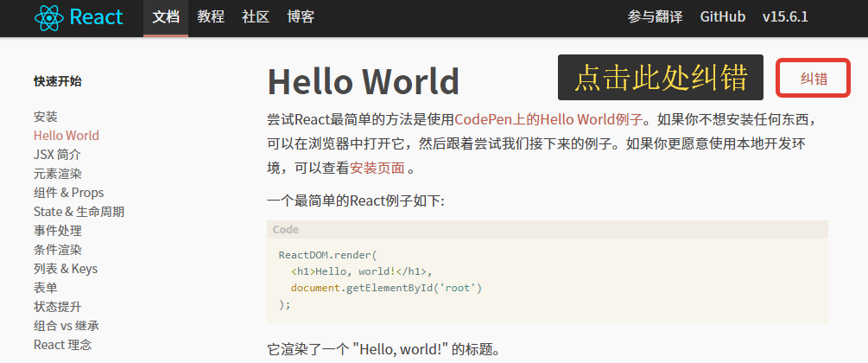This screenshot has height=363, width=868.
Task: Open the 教程 navigation tab
Action: coord(211,17)
